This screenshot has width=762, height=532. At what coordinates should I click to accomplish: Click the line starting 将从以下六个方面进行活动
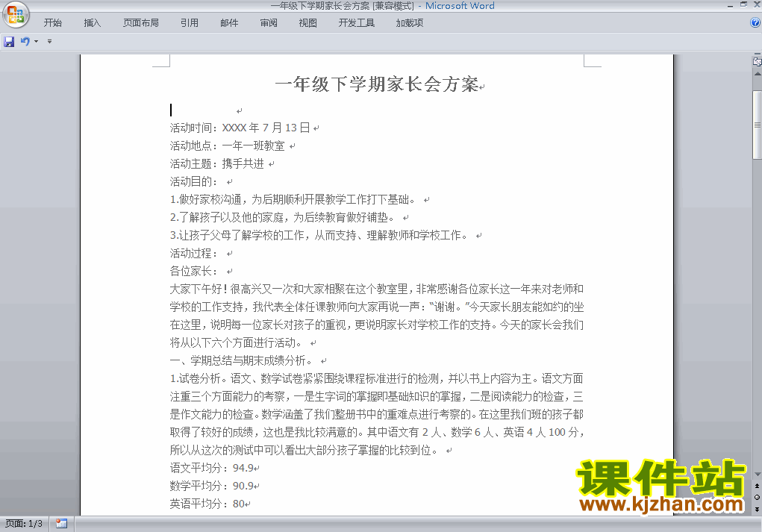click(x=236, y=343)
